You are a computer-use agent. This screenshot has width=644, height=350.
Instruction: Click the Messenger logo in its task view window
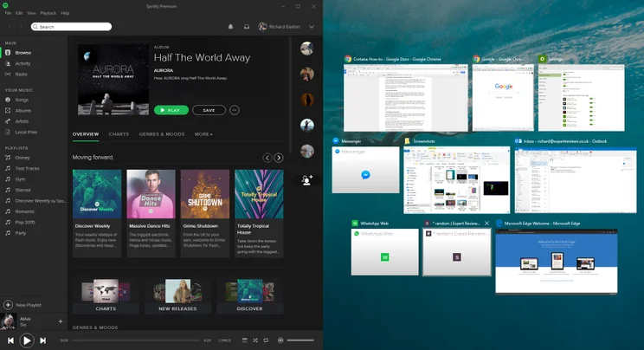pyautogui.click(x=365, y=175)
